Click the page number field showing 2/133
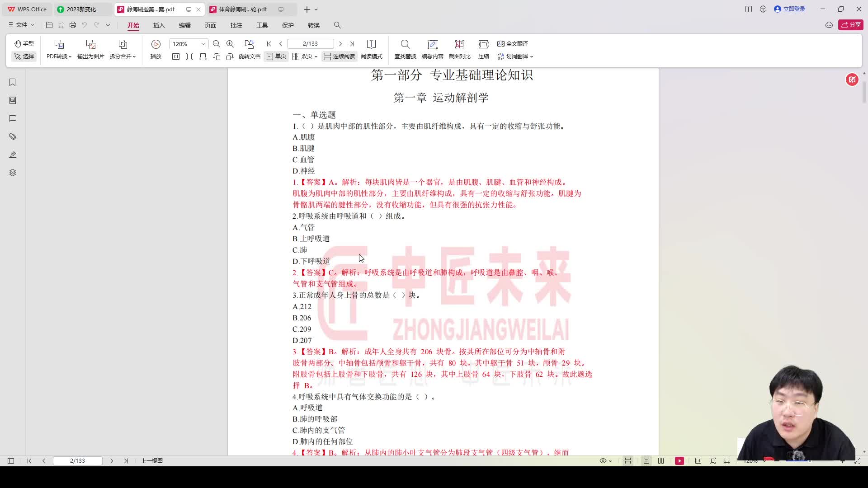The image size is (868, 488). [x=310, y=43]
